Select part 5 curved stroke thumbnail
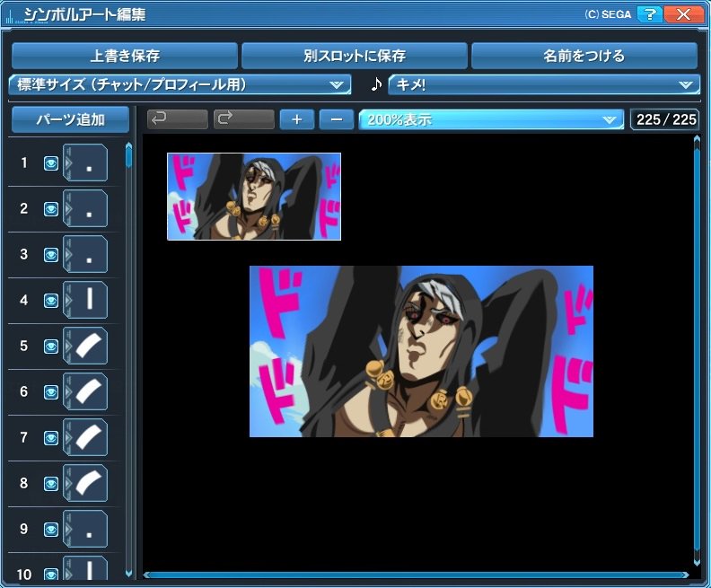711x588 pixels. (85, 346)
